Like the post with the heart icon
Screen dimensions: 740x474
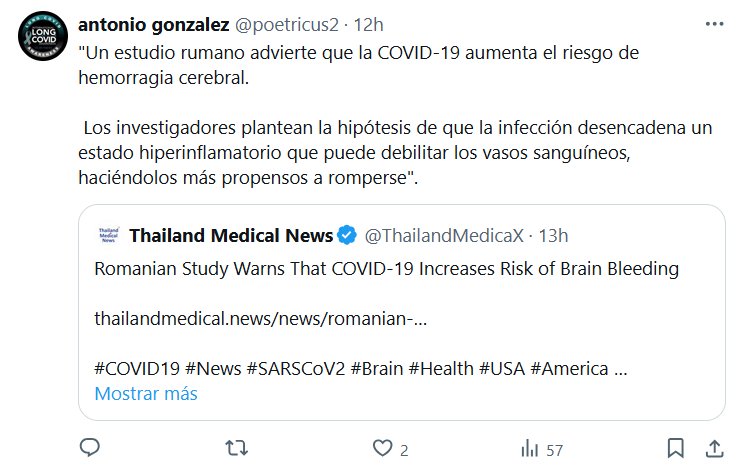tap(383, 448)
